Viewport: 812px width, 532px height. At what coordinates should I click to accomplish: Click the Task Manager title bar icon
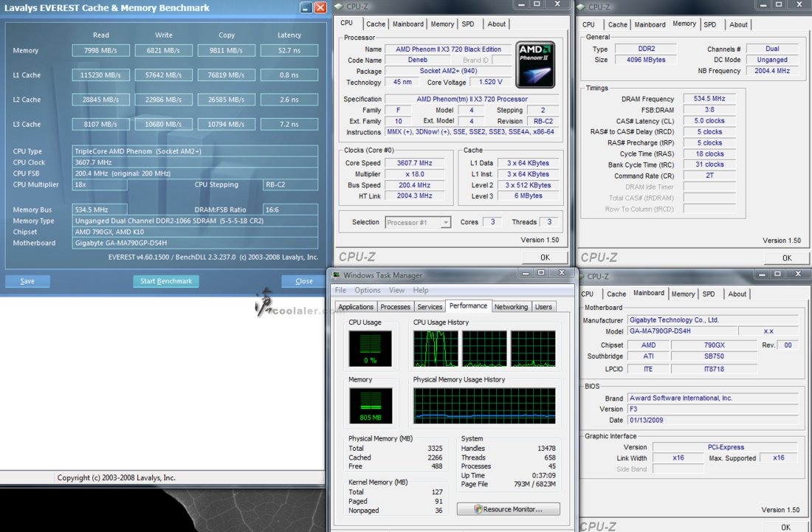click(336, 274)
